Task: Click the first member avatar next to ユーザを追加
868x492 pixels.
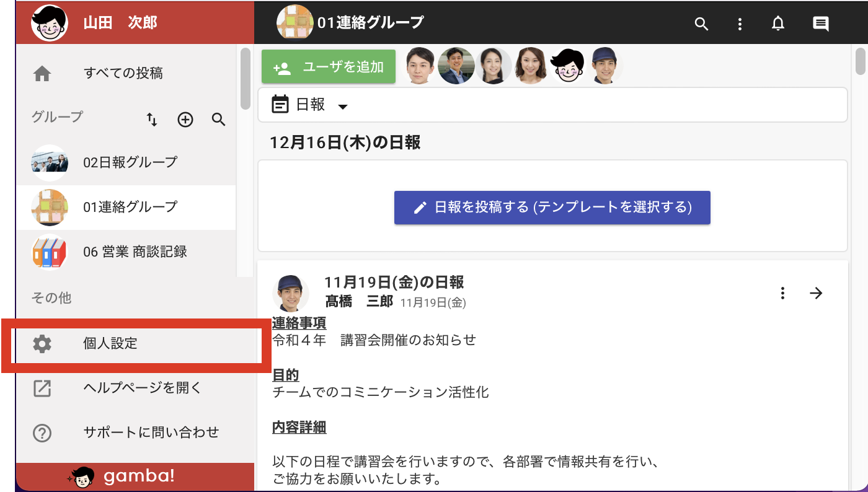Action: coord(420,66)
